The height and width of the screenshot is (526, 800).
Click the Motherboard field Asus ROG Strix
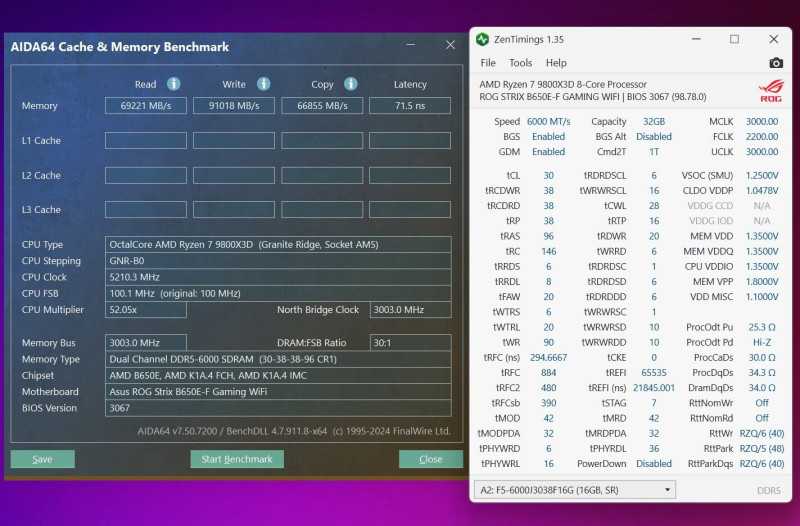(x=278, y=392)
